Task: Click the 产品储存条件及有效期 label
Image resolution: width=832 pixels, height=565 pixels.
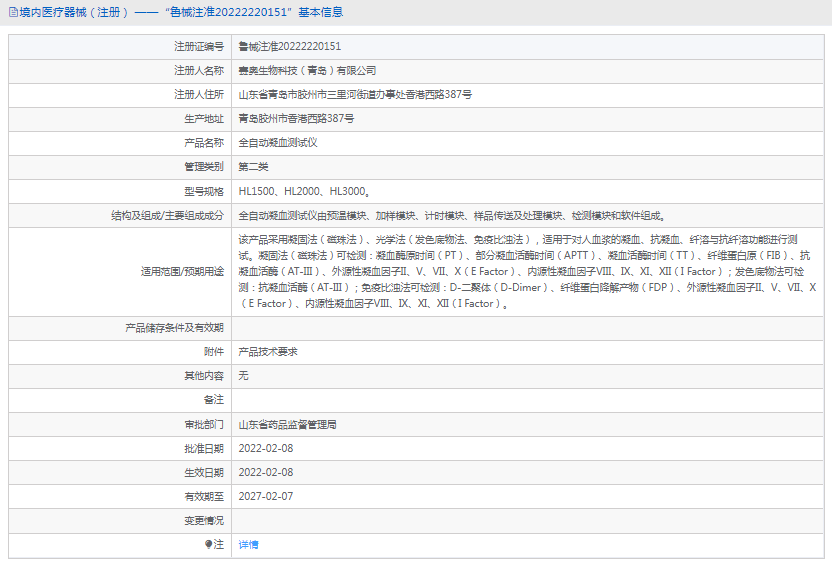Action: point(175,328)
